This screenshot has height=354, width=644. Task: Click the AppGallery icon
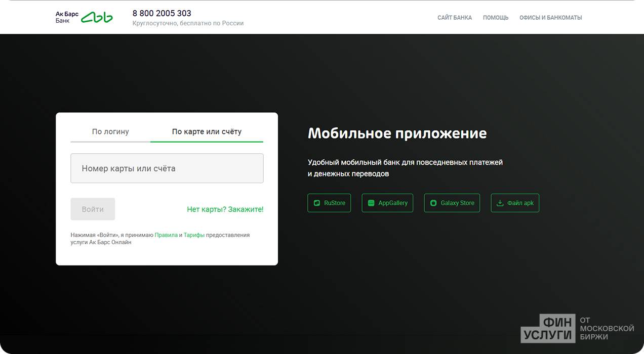[x=371, y=203]
